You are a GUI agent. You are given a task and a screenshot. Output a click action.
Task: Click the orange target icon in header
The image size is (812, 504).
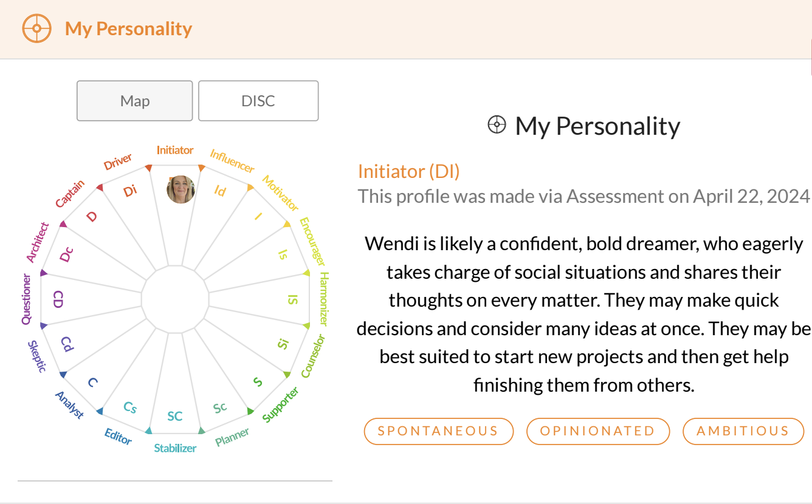point(36,29)
